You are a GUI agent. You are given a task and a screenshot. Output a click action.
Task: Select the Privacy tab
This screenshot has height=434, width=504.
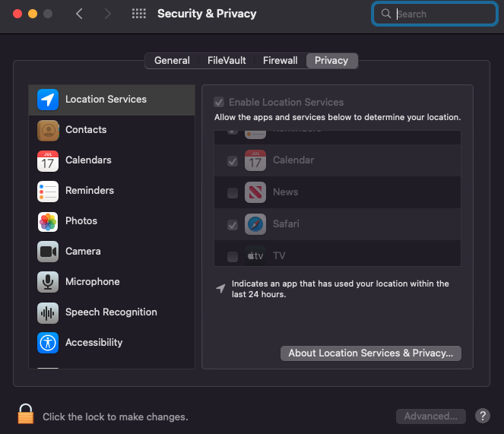pyautogui.click(x=331, y=61)
